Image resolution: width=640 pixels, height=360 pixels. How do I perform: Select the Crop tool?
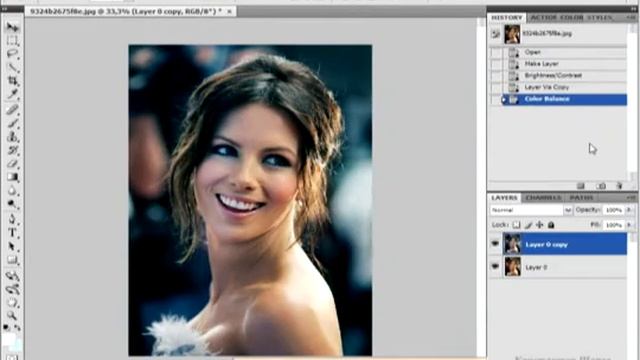tap(12, 81)
